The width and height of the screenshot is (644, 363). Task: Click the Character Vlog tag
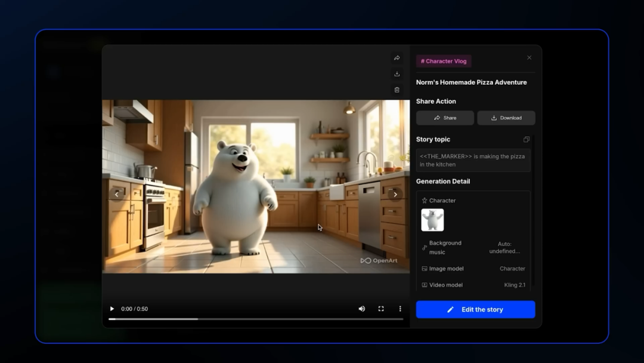pyautogui.click(x=444, y=61)
